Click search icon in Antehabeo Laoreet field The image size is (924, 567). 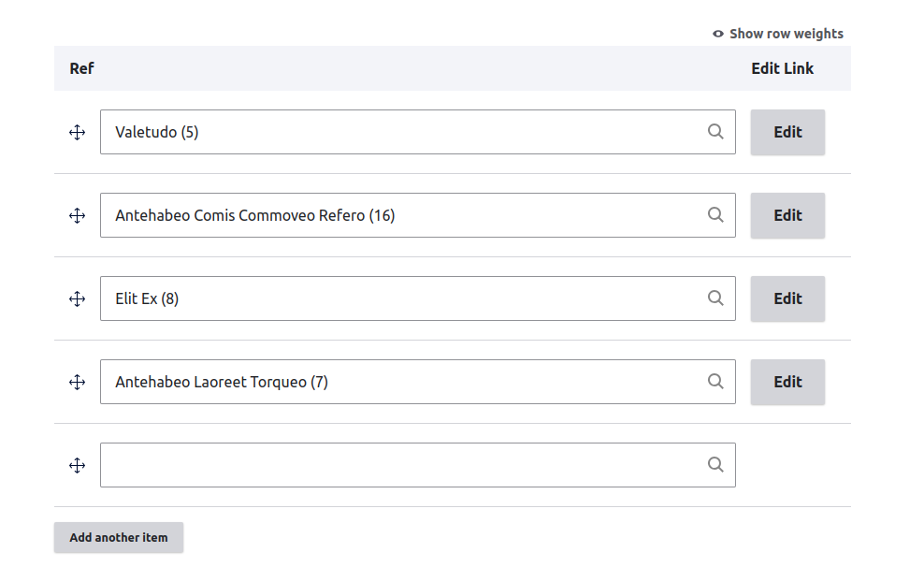[715, 382]
